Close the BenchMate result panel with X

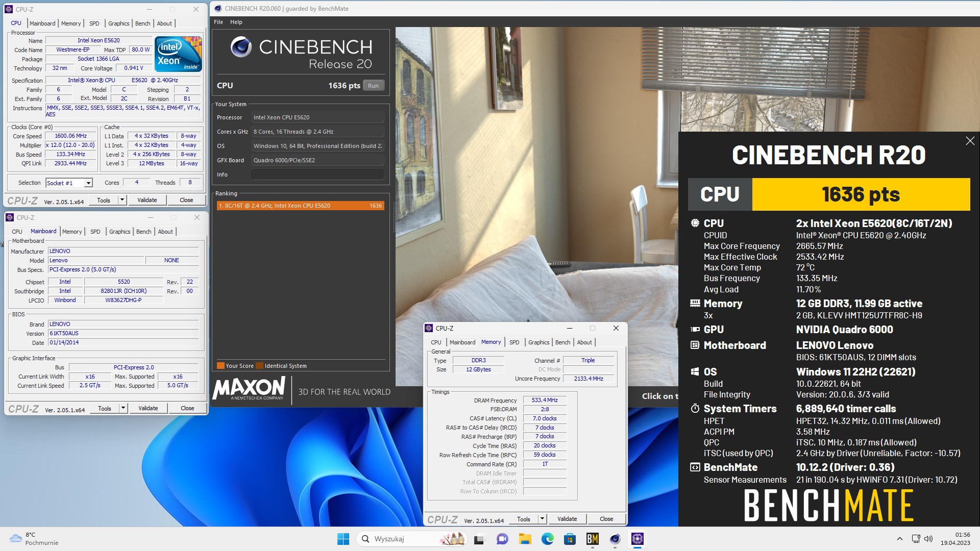point(970,141)
